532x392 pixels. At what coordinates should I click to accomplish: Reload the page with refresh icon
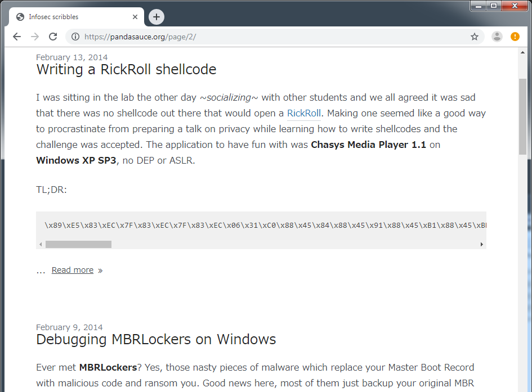[53, 37]
